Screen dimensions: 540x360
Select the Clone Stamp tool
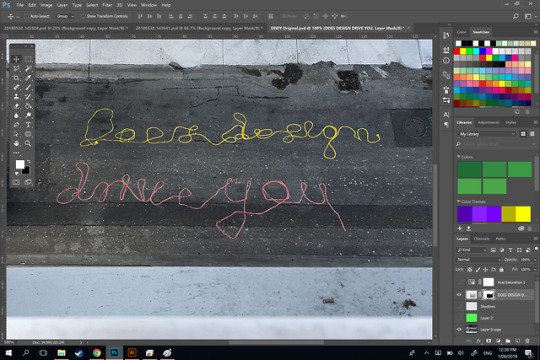click(16, 96)
